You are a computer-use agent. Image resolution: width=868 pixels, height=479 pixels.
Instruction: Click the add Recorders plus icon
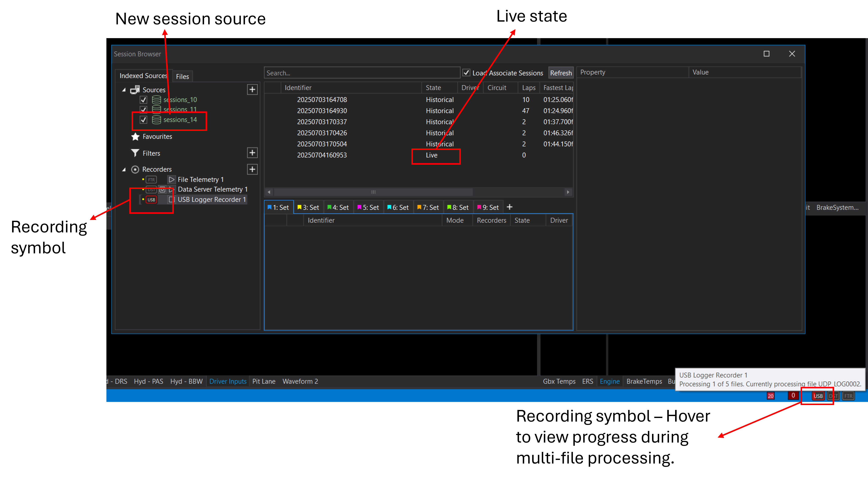252,169
